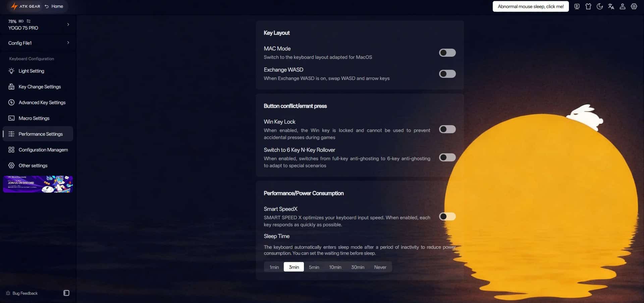Click the Bug Feedback icon
This screenshot has width=644, height=303.
pyautogui.click(x=8, y=293)
